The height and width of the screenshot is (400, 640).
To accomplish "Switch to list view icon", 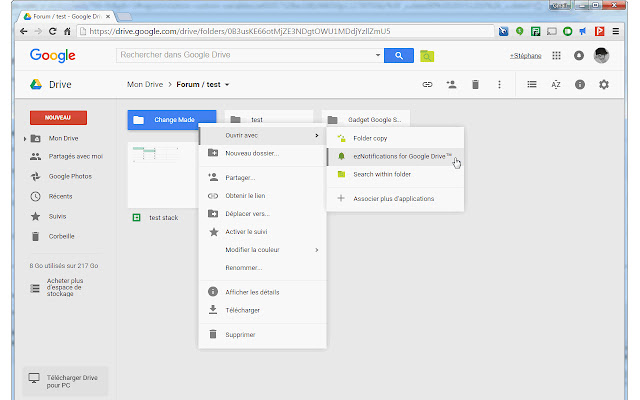I will click(x=531, y=84).
